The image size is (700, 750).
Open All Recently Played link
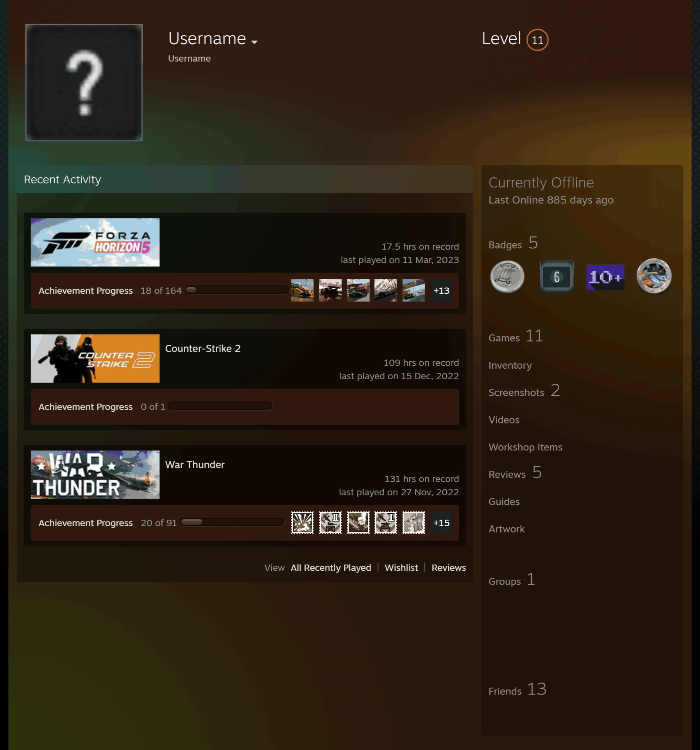[331, 568]
